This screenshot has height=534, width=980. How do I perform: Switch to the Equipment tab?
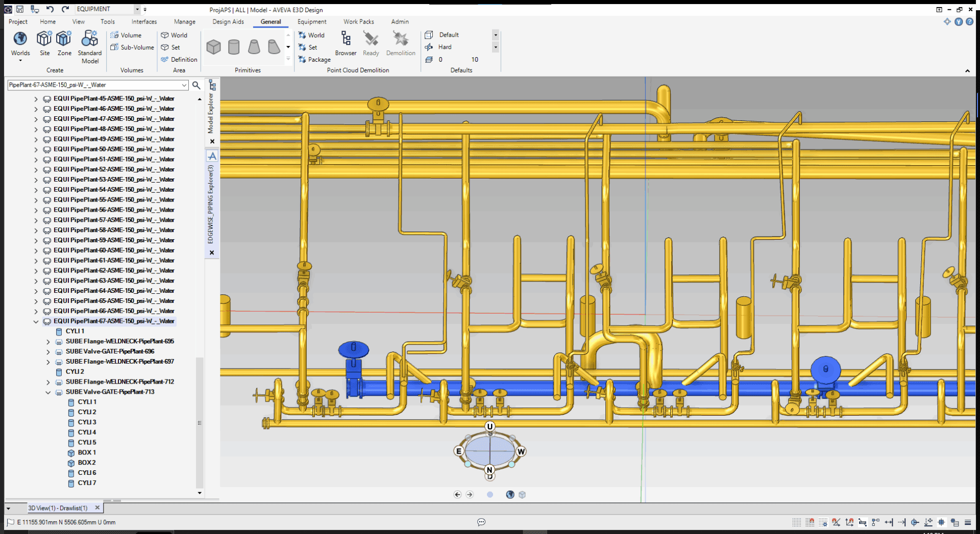(312, 21)
